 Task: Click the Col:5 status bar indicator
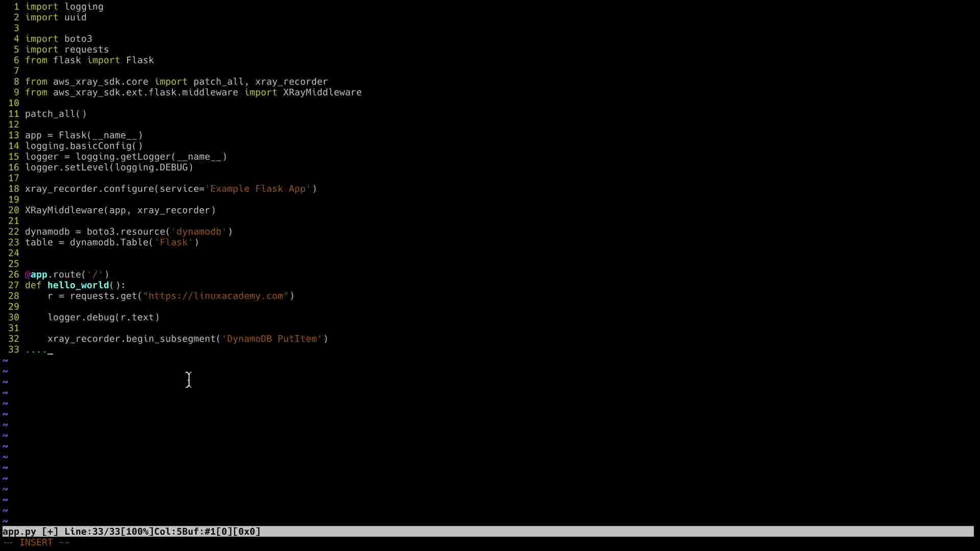(167, 532)
